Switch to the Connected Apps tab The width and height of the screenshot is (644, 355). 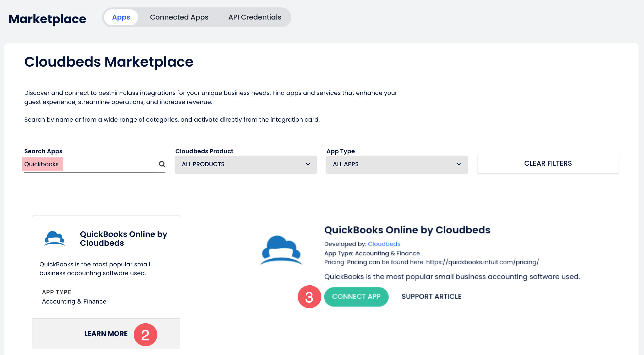click(179, 17)
